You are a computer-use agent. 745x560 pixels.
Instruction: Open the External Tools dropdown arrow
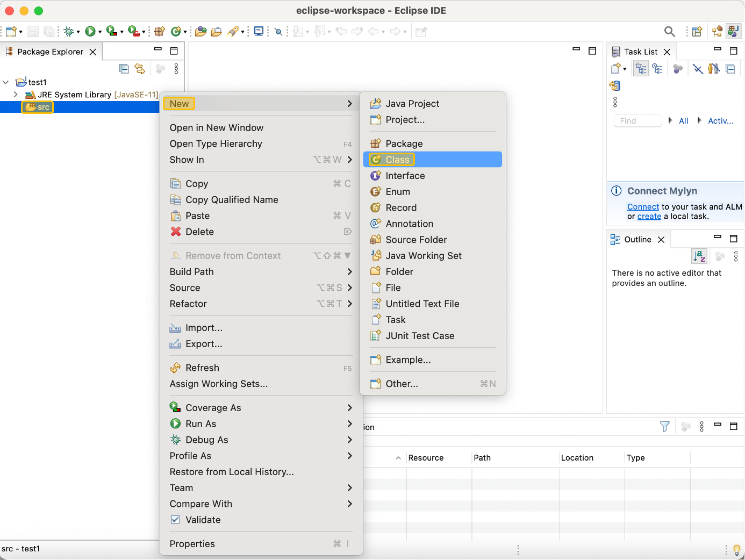pos(144,32)
